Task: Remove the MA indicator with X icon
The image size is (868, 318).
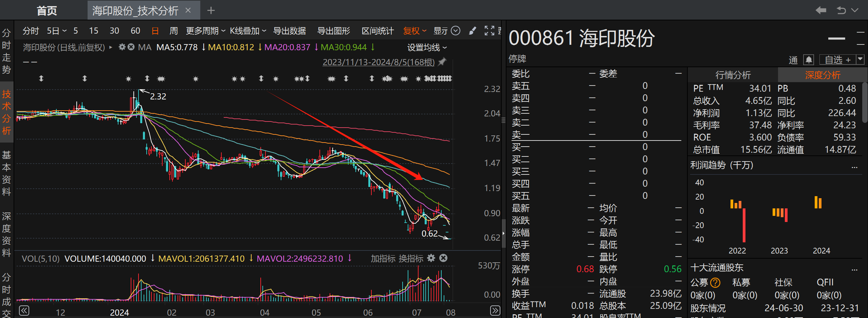Action: pos(131,47)
